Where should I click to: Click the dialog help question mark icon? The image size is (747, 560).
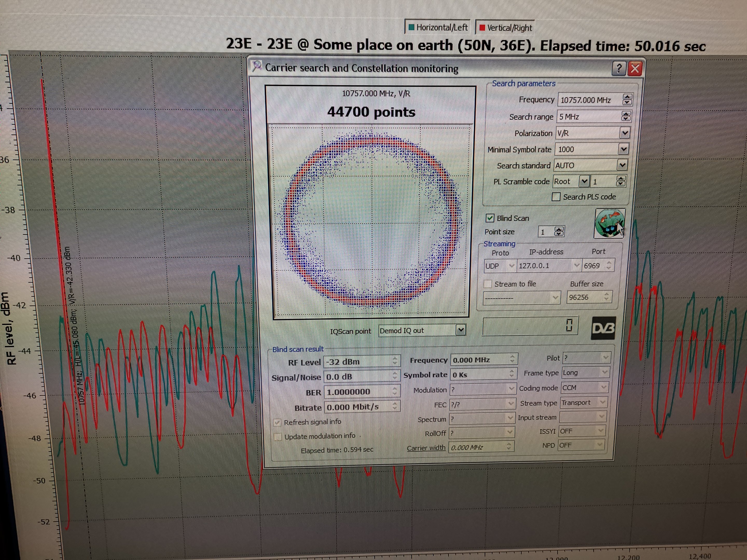[x=619, y=68]
